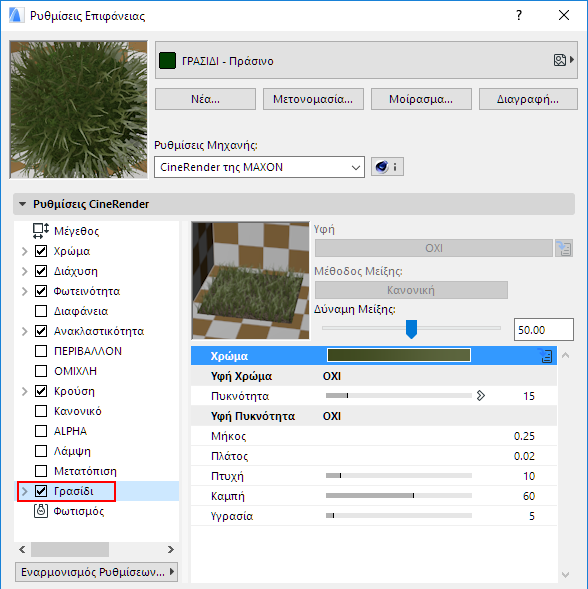This screenshot has width=588, height=589.
Task: Click the 50.00 mix strength field
Action: pos(544,329)
